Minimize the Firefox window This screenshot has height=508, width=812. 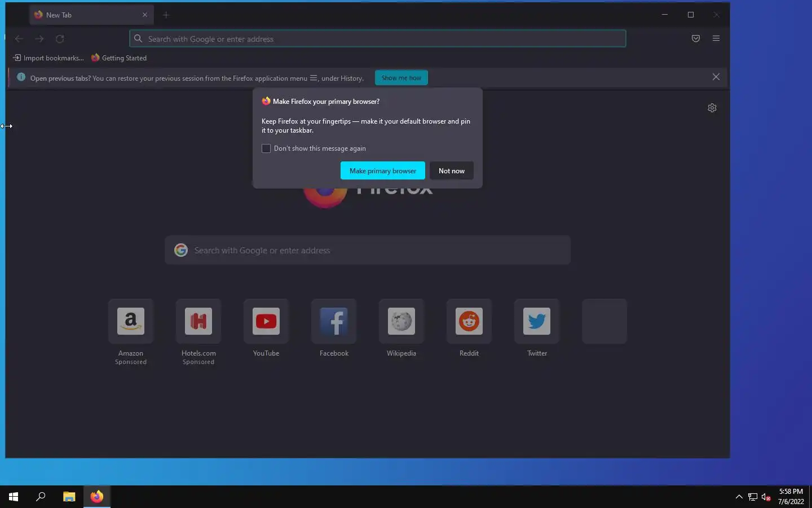click(665, 15)
